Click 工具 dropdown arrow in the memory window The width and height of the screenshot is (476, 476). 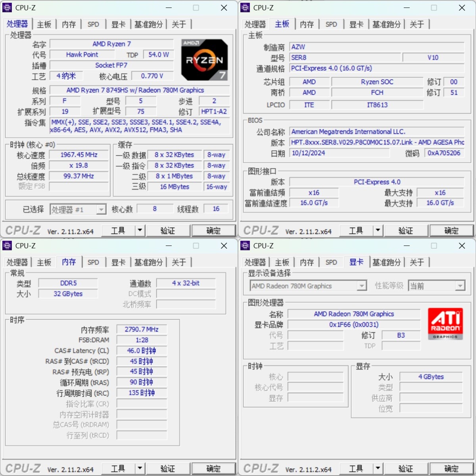[140, 468]
